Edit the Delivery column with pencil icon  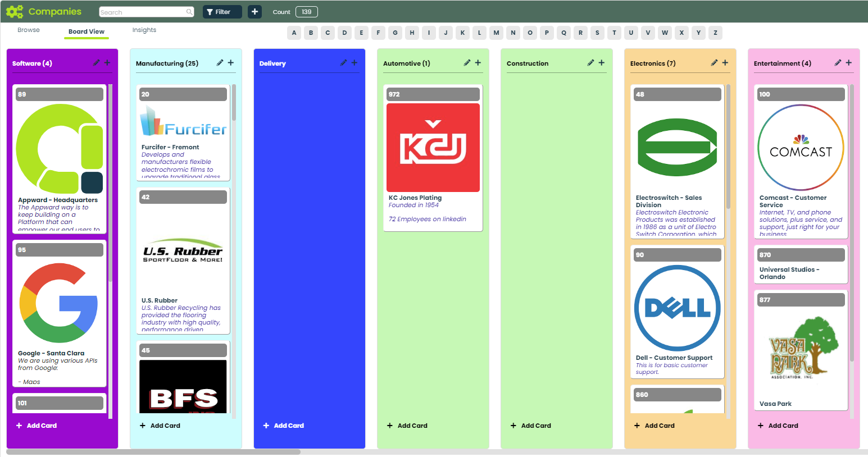(x=343, y=63)
